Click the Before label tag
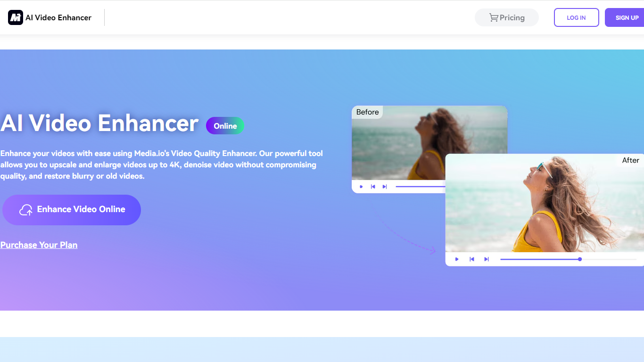Viewport: 644px width, 362px height. tap(367, 112)
